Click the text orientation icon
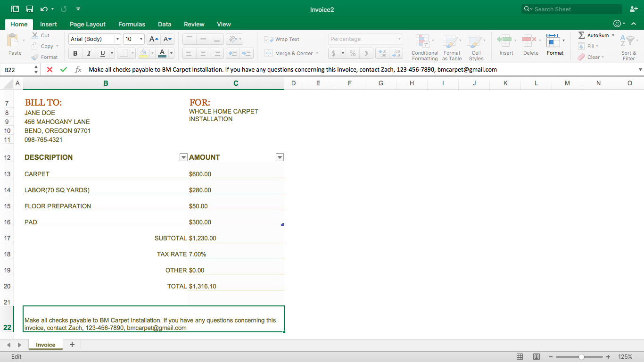 pos(232,39)
